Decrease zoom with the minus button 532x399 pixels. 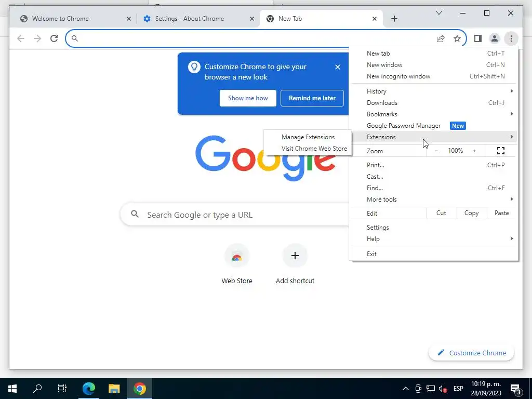click(436, 151)
